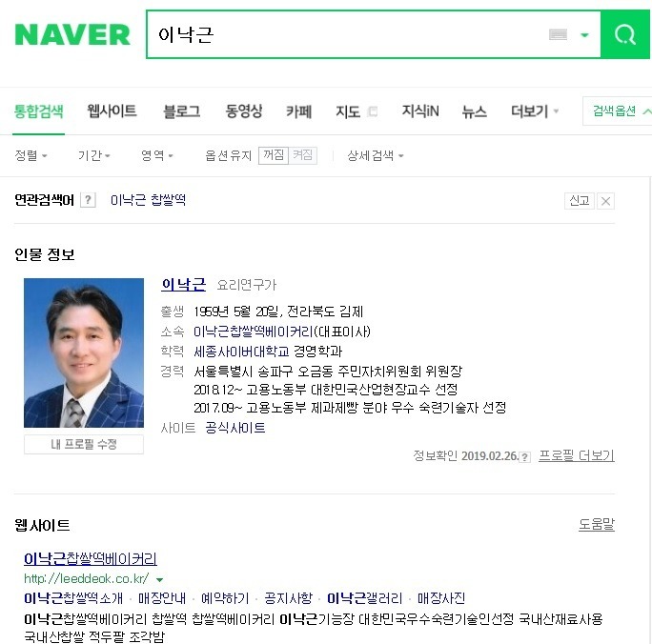
Task: Open the 기간 period dropdown
Action: pyautogui.click(x=94, y=156)
